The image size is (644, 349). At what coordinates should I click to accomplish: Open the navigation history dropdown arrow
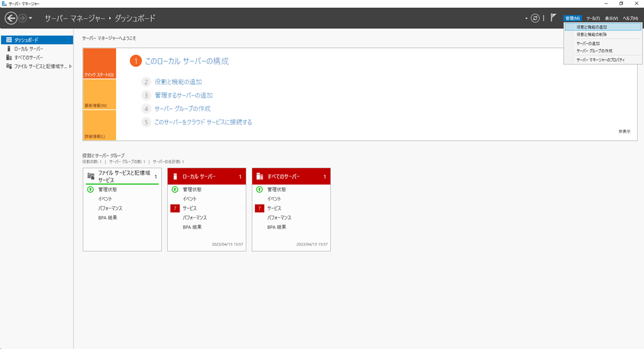[31, 18]
